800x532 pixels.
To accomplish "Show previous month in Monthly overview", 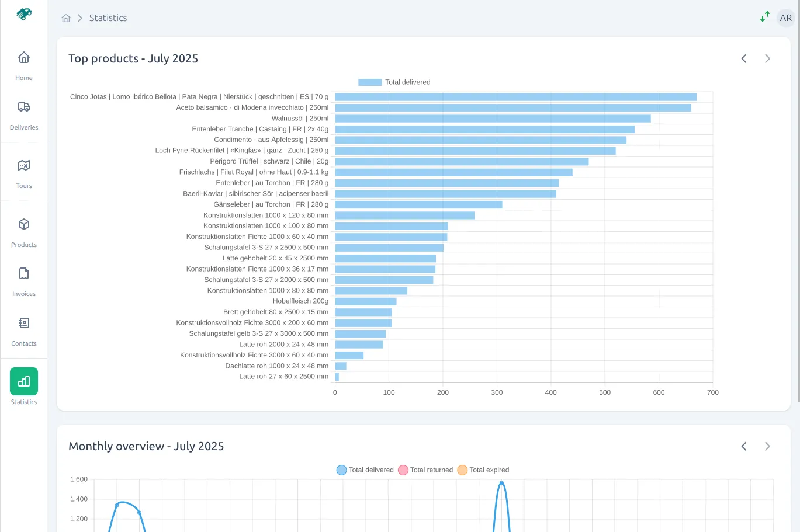I will click(x=744, y=446).
